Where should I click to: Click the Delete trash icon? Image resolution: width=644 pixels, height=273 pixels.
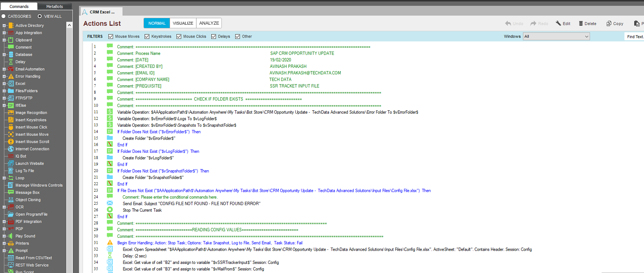(x=581, y=24)
